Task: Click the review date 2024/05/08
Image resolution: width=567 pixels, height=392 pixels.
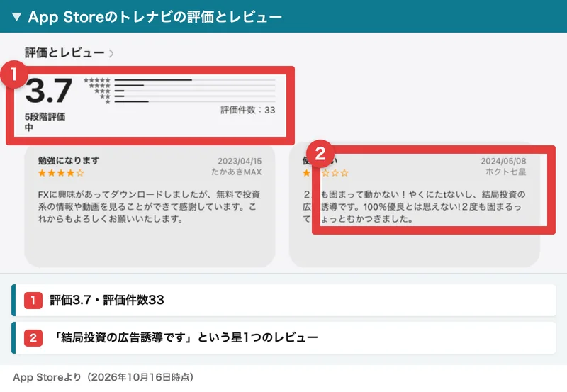Action: click(503, 162)
